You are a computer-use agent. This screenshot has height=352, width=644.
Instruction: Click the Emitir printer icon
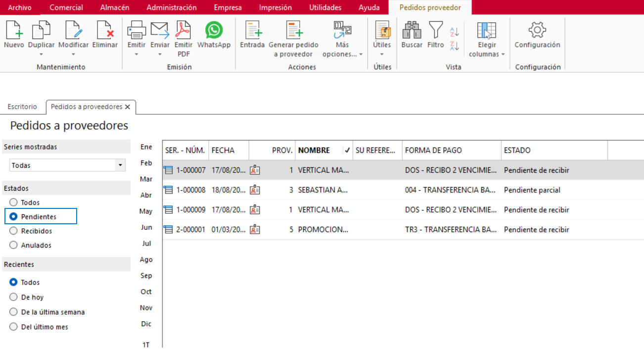point(137,30)
